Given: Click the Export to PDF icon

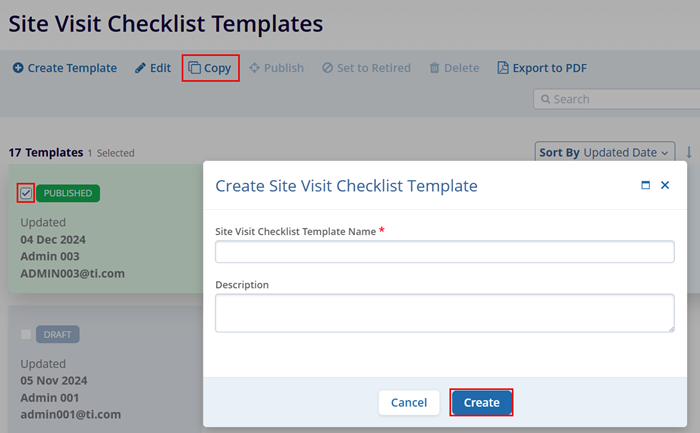Looking at the screenshot, I should (503, 68).
